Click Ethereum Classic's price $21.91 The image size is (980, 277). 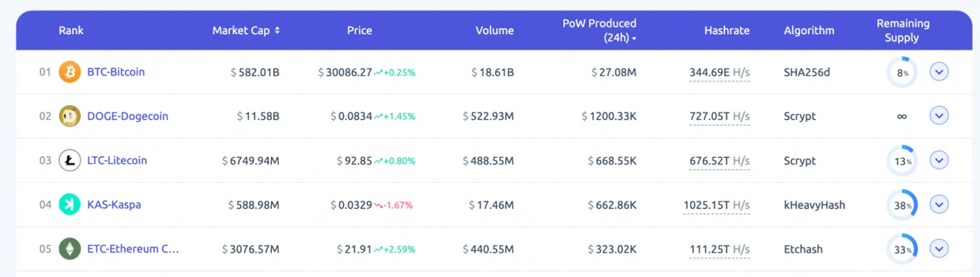point(354,249)
